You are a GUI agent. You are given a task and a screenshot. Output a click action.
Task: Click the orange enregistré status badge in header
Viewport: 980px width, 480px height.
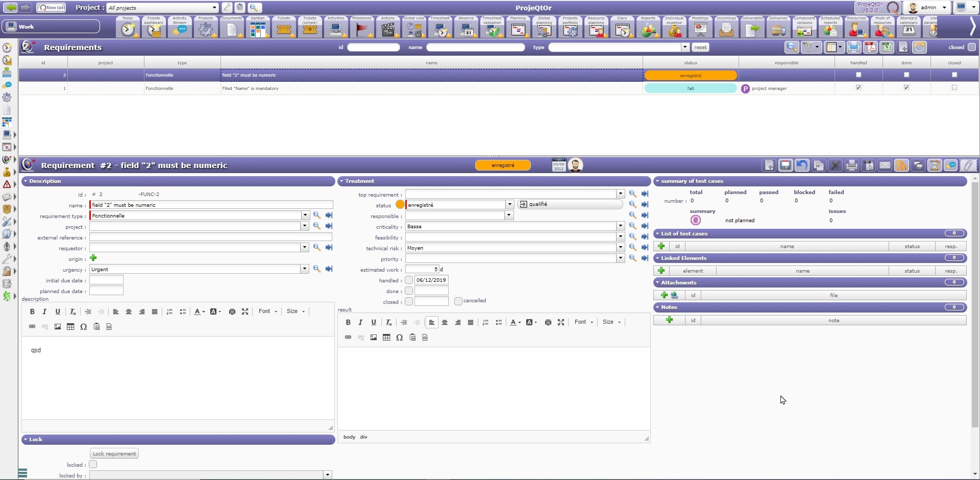click(x=503, y=165)
